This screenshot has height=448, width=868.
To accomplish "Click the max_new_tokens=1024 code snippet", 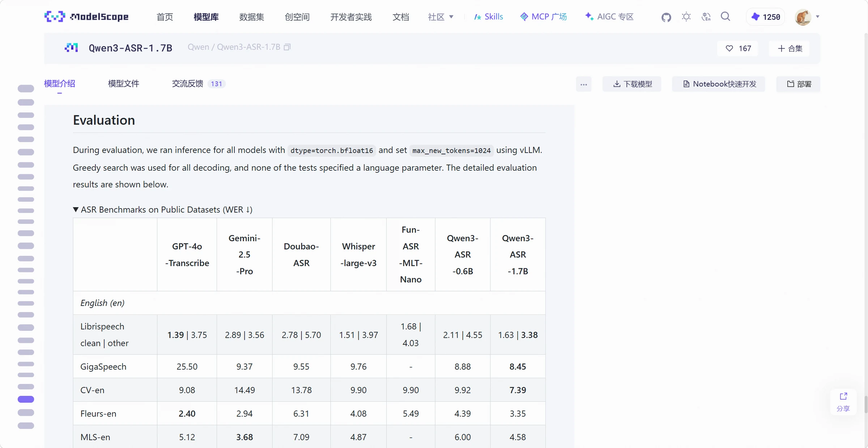I will (x=451, y=150).
